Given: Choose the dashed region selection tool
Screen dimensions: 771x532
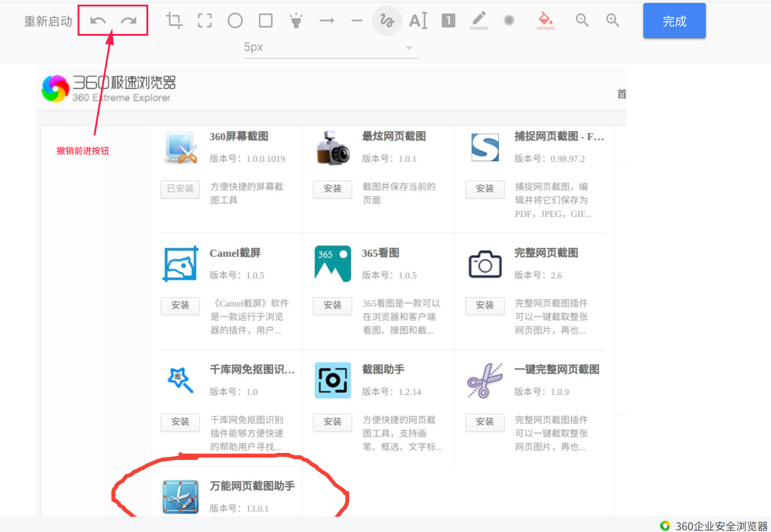Looking at the screenshot, I should (x=204, y=21).
